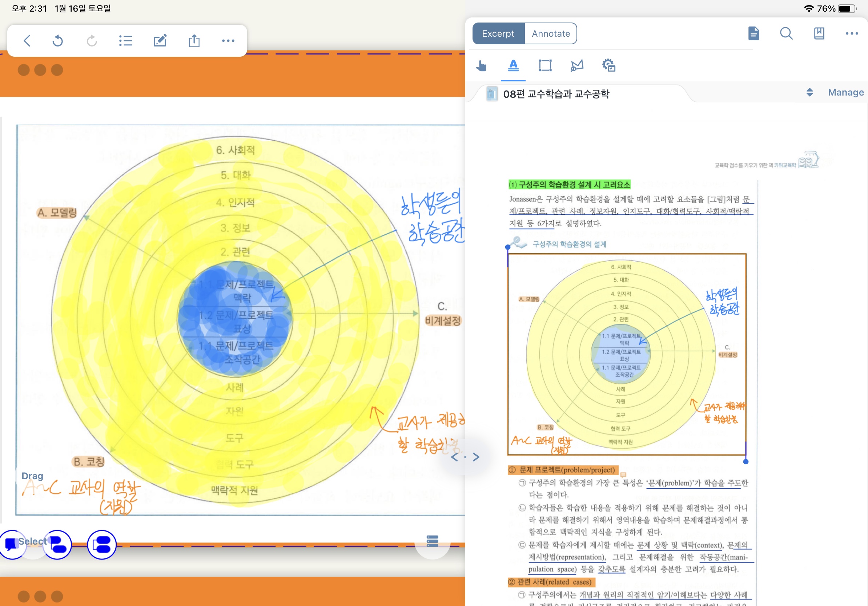Click the highlighted '① 문제 프로젝트(problem/project)' heading
868x606 pixels.
(563, 470)
